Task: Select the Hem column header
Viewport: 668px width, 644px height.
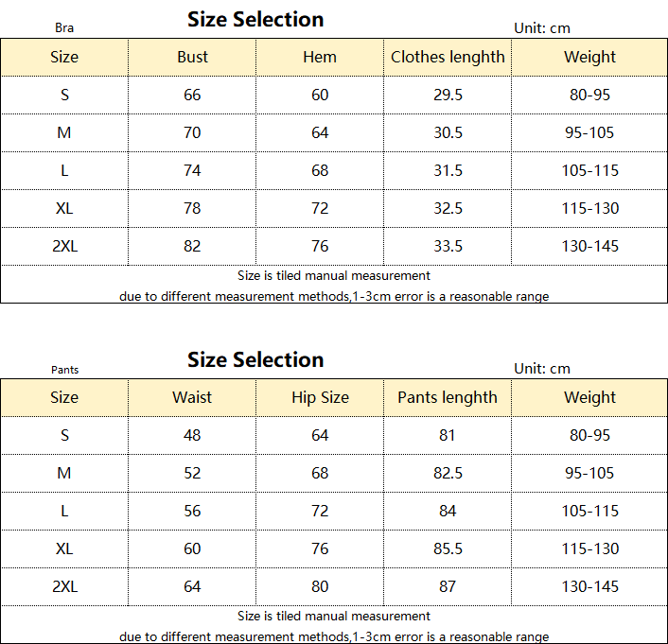Action: pyautogui.click(x=320, y=57)
